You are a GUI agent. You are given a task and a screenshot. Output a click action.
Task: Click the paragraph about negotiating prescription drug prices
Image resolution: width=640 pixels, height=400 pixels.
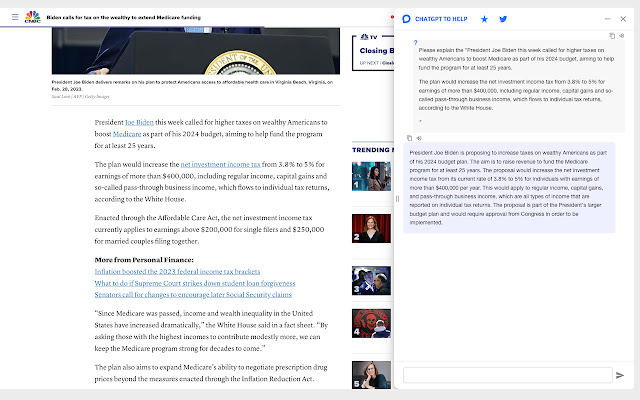point(211,373)
